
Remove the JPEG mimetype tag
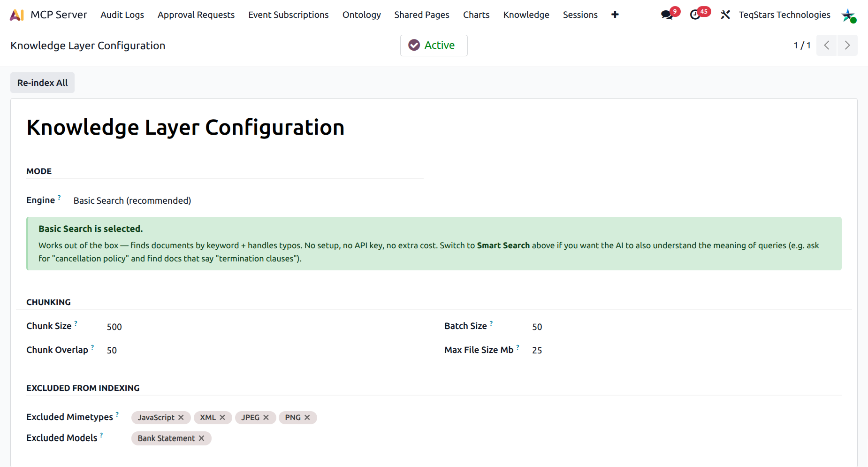pos(266,417)
